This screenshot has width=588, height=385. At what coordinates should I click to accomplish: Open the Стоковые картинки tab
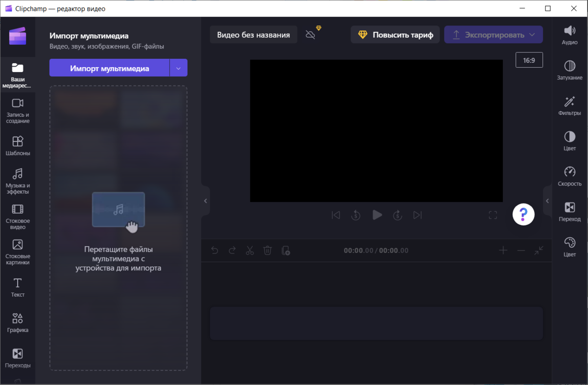[18, 252]
